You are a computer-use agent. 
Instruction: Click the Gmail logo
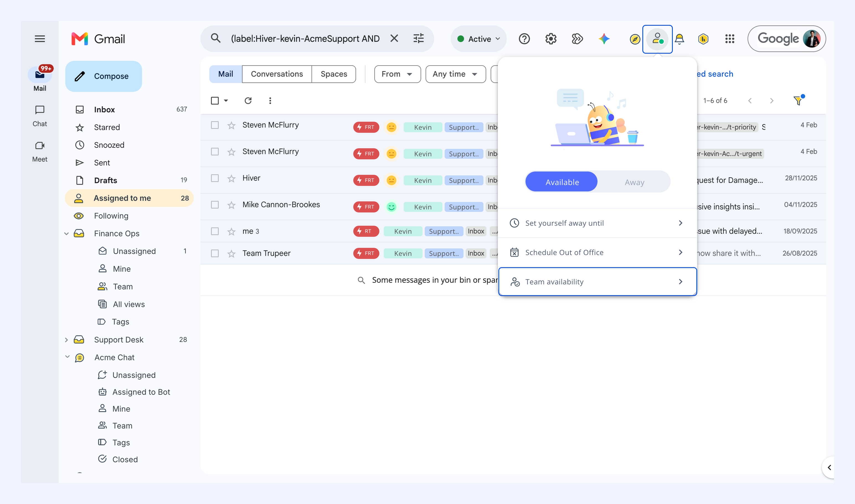98,39
